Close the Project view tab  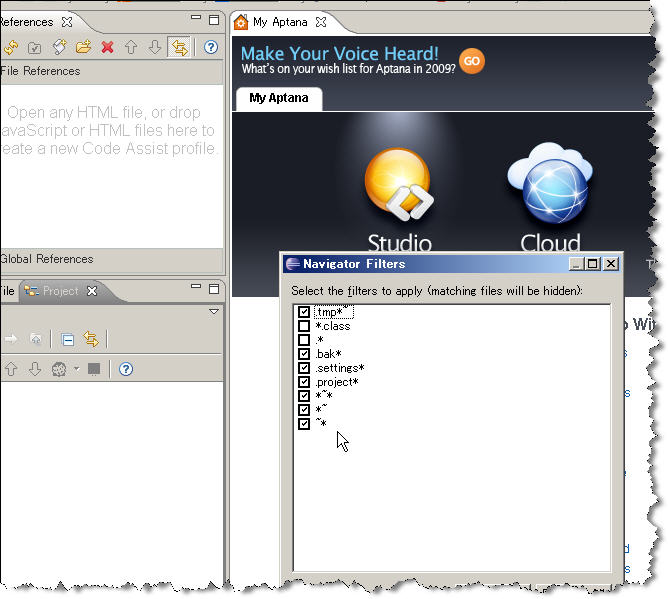[x=92, y=291]
